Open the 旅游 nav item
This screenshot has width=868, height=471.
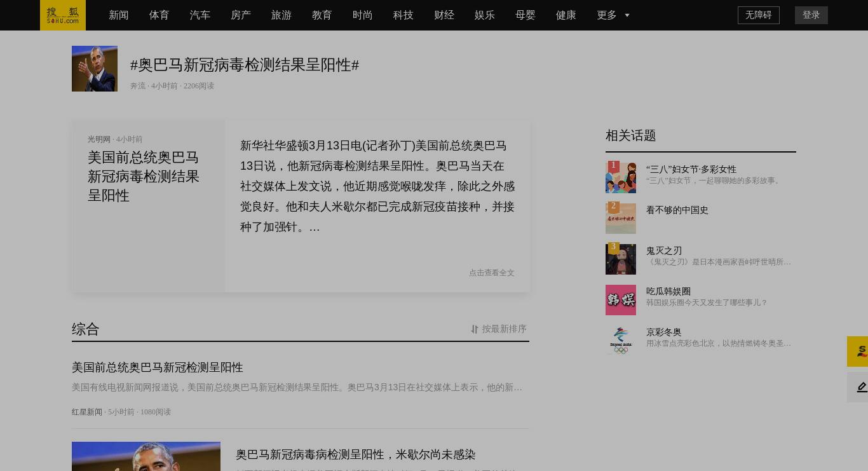coord(281,15)
